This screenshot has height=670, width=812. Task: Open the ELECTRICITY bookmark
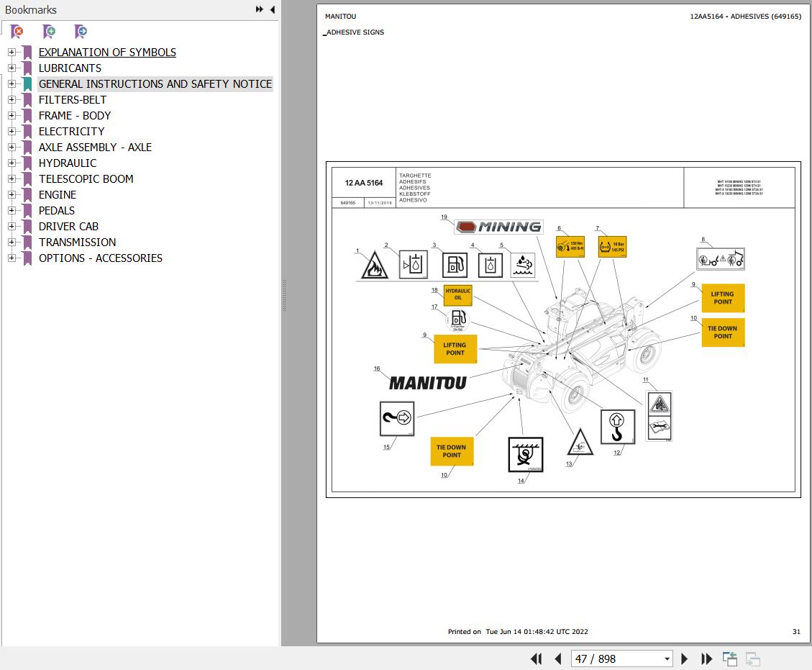tap(71, 132)
